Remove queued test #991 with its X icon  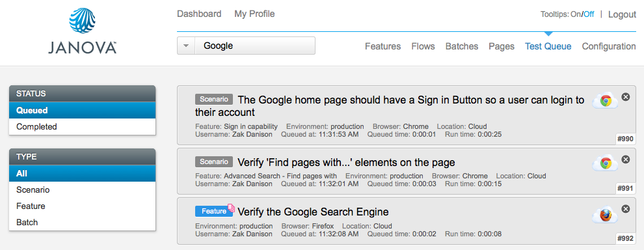(x=626, y=160)
